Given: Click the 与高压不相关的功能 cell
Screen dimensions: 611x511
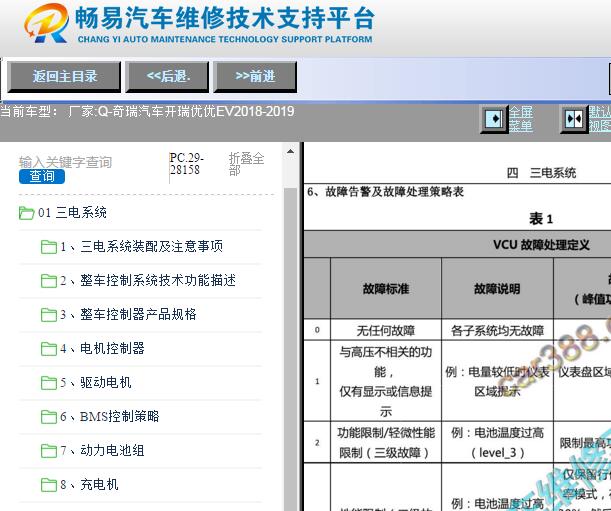Looking at the screenshot, I should (386, 381).
